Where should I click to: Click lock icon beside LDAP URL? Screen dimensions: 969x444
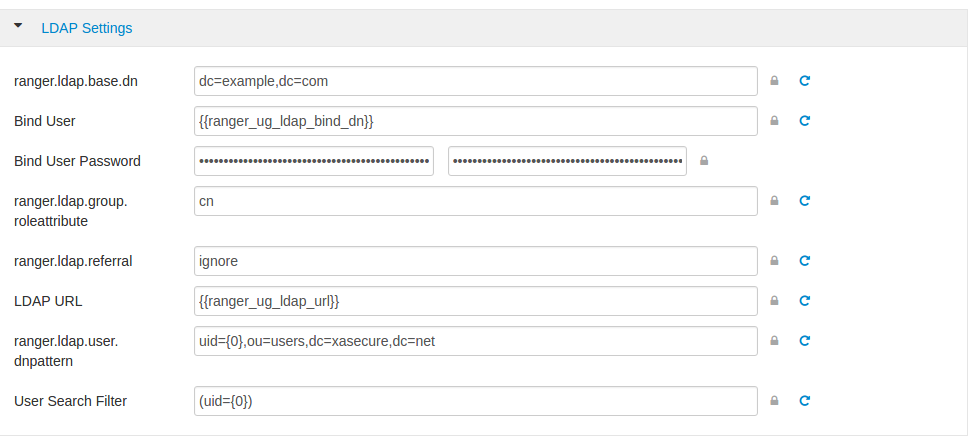coord(774,301)
